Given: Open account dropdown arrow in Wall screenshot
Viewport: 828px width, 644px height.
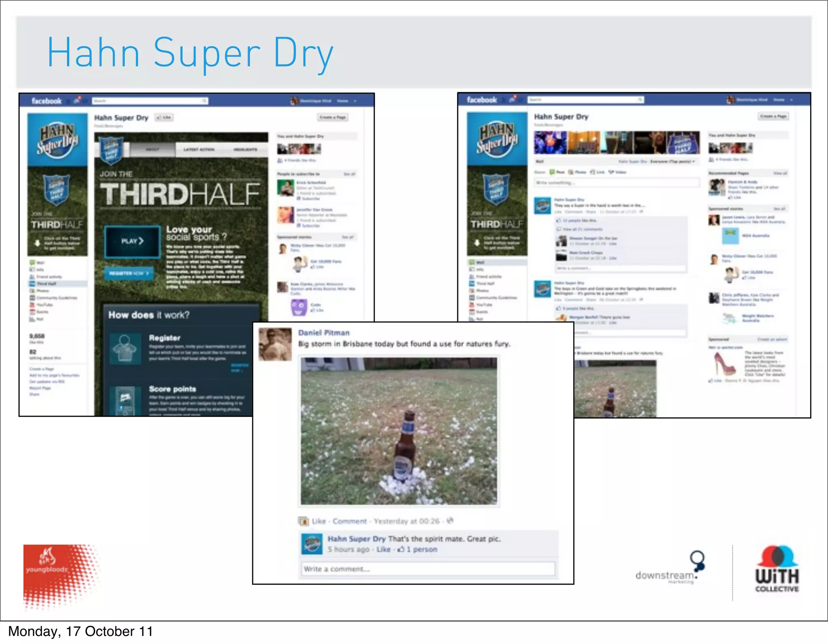Looking at the screenshot, I should 791,100.
